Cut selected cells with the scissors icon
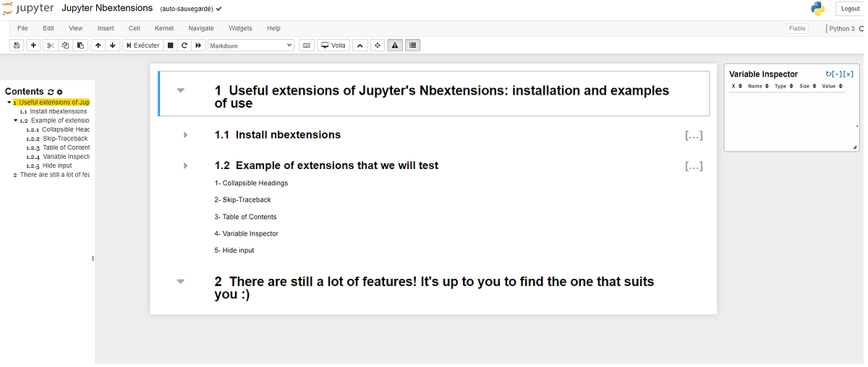Screen dimensions: 868x367 pos(50,45)
